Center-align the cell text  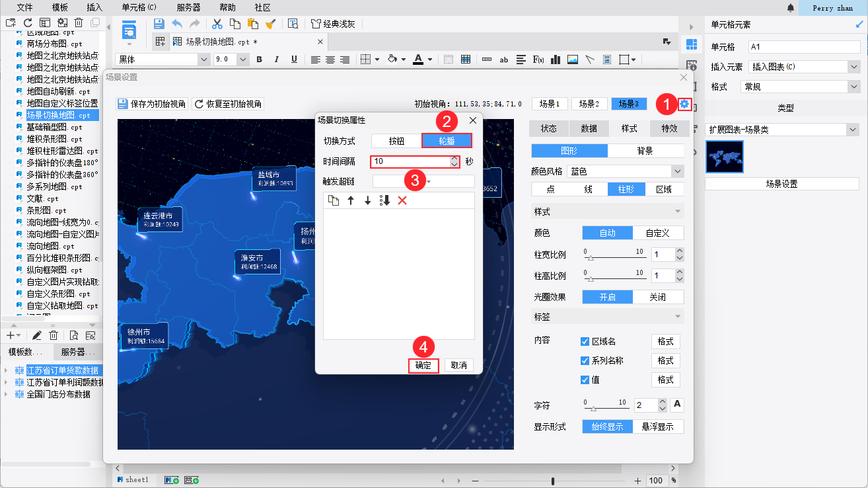(330, 60)
